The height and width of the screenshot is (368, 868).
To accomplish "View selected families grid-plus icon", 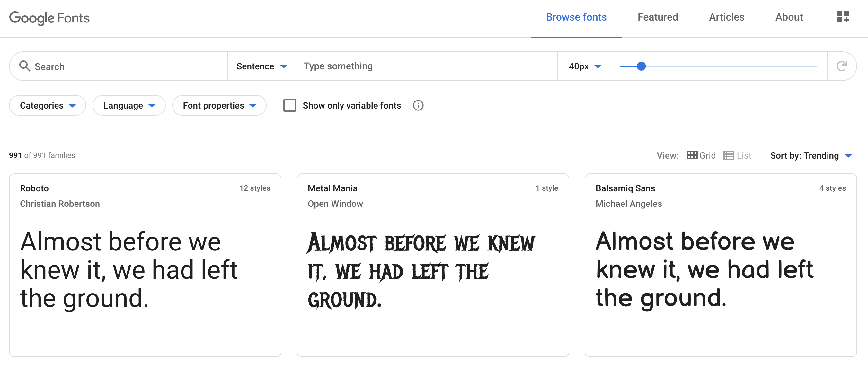I will pos(843,17).
